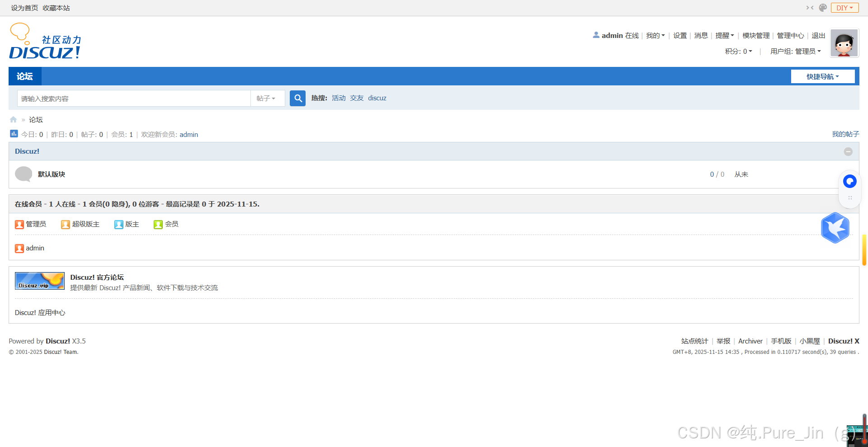The image size is (868, 447).
Task: Open 小黑屋 footer link
Action: [810, 341]
